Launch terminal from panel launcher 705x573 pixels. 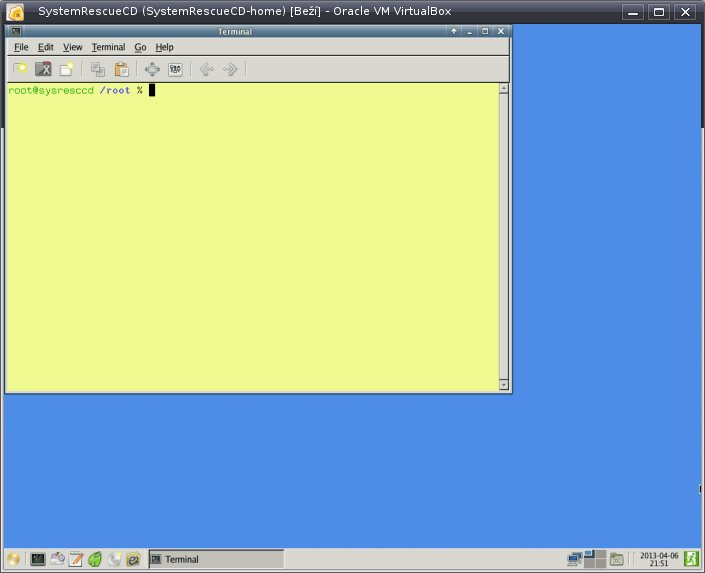pyautogui.click(x=38, y=559)
